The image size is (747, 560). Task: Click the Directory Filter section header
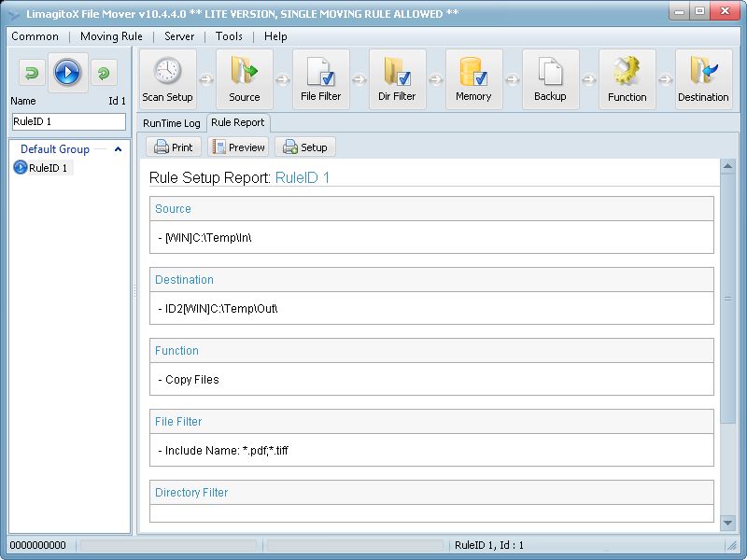pyautogui.click(x=431, y=493)
